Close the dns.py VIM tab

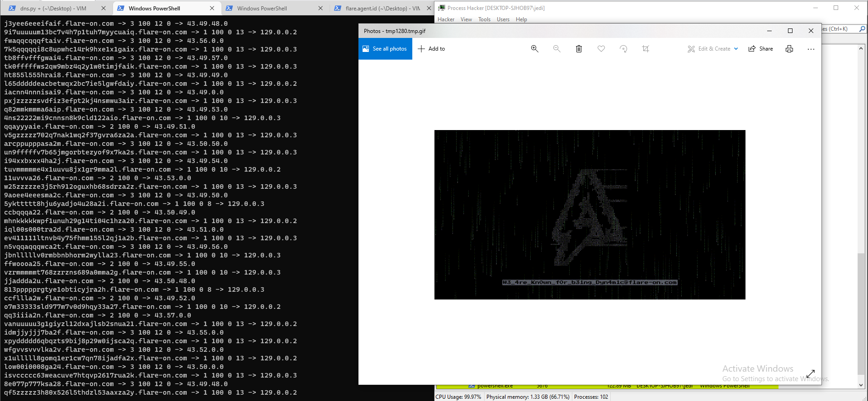(x=104, y=8)
